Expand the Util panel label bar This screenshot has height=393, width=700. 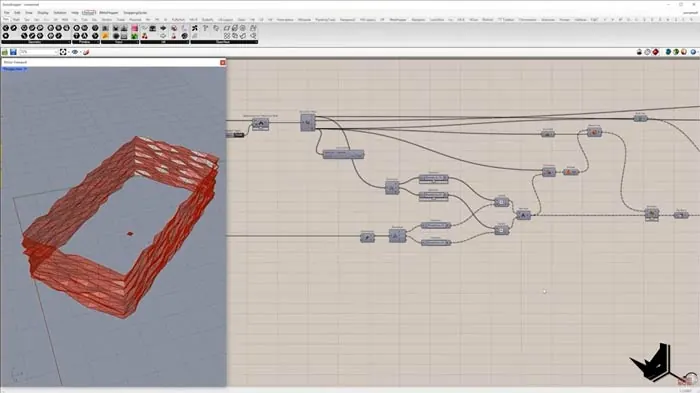pyautogui.click(x=165, y=42)
